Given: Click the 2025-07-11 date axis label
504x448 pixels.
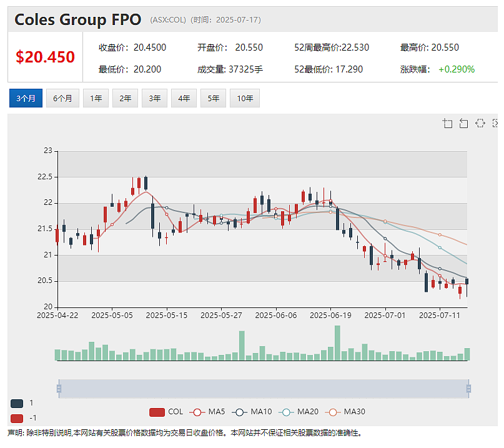Looking at the screenshot, I should [440, 315].
